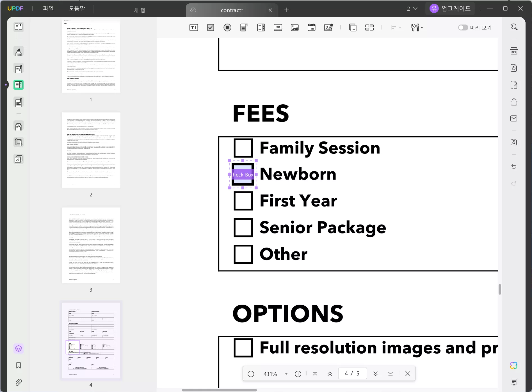Select the Date Field form tool

click(312, 27)
